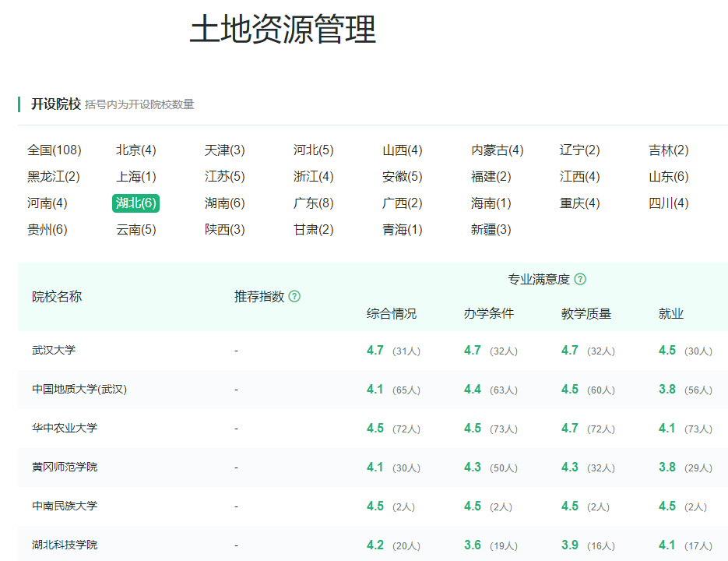Open 中南民族大学 school page
This screenshot has width=728, height=561.
click(65, 506)
